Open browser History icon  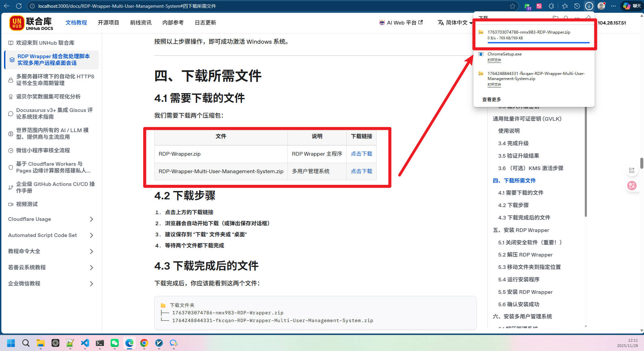point(577,6)
